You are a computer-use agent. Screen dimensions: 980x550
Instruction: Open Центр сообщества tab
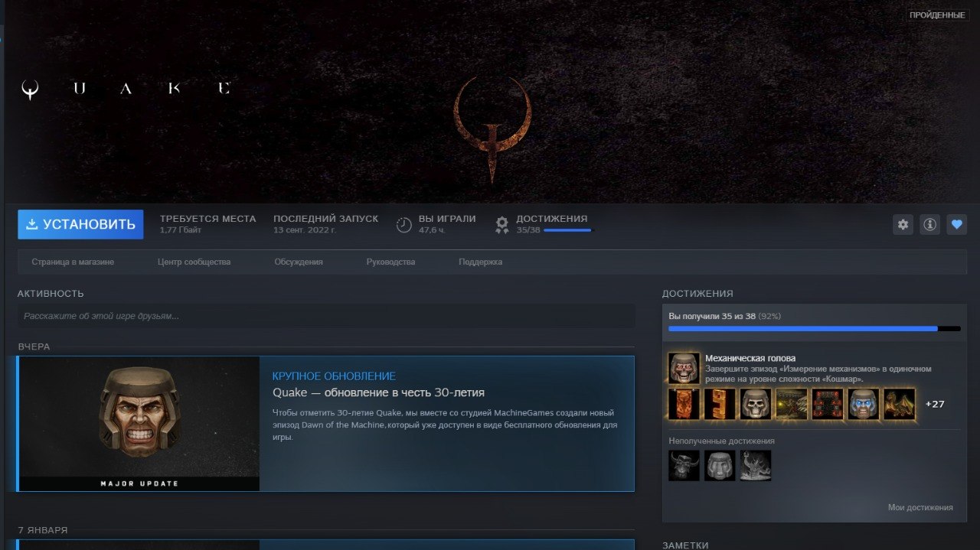tap(194, 262)
